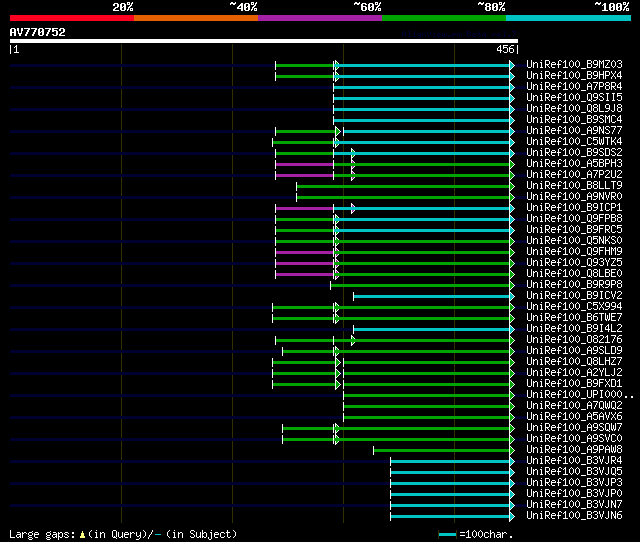Select the truncated UniRef100_UPI000.. label
Viewport: 640px width, 542px height.
coord(580,395)
